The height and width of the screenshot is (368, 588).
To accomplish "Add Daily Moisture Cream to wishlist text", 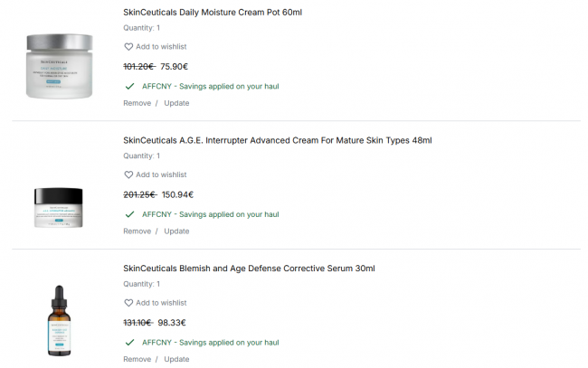I will pyautogui.click(x=161, y=47).
